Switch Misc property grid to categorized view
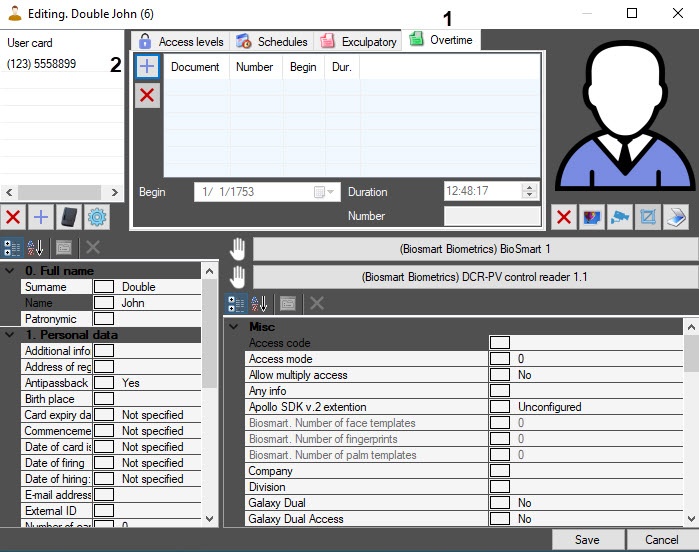The width and height of the screenshot is (699, 552). (x=235, y=304)
